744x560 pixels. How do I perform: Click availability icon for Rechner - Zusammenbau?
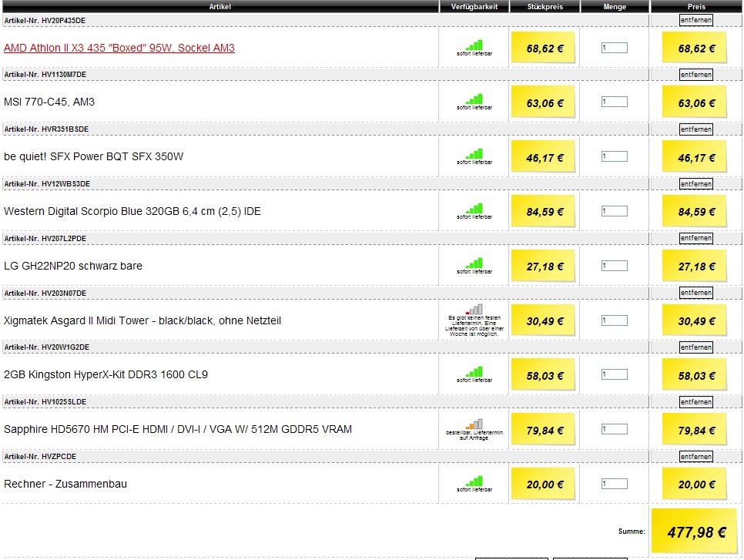[474, 481]
